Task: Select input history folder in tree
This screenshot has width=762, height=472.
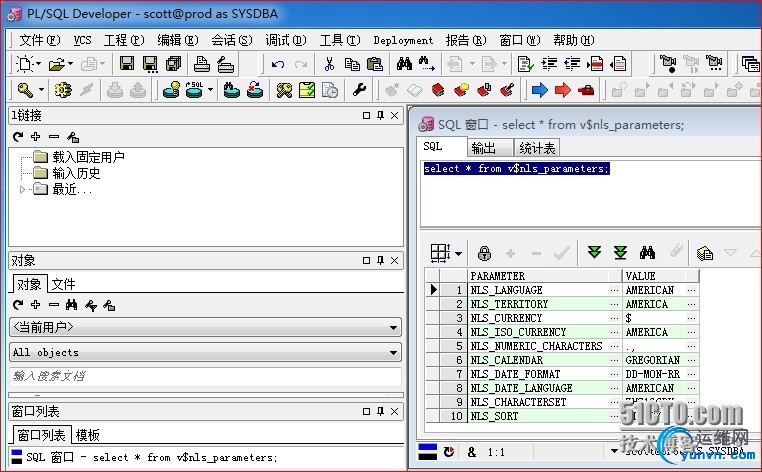Action: (x=76, y=173)
